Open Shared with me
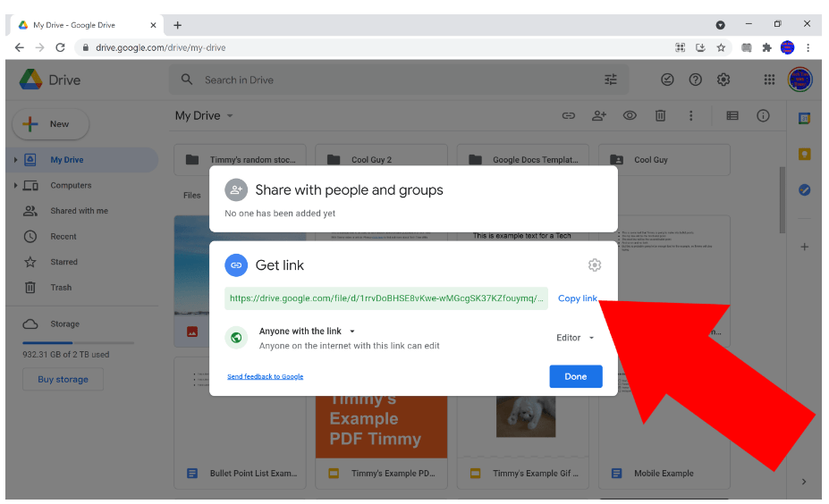The width and height of the screenshot is (829, 504). (80, 211)
